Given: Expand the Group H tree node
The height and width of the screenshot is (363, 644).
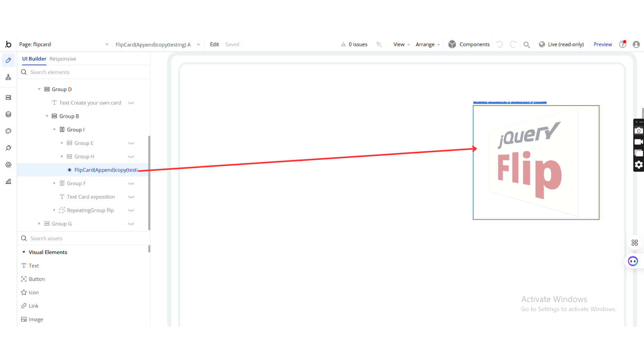Looking at the screenshot, I should click(x=62, y=156).
